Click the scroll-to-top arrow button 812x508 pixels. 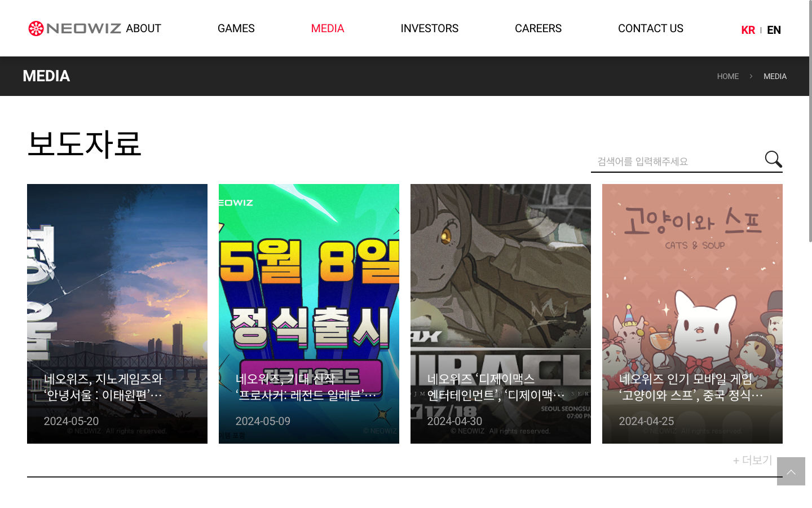791,471
